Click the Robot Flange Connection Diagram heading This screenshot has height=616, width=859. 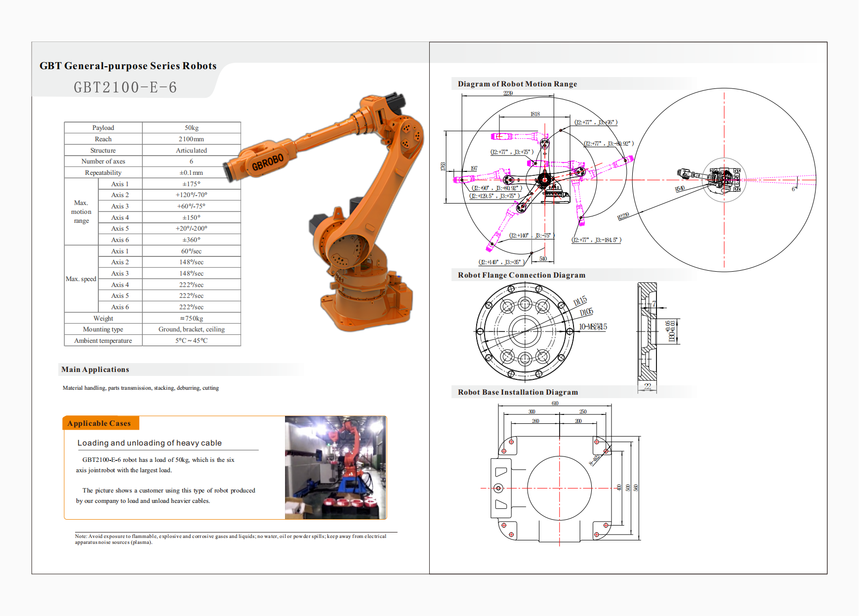pyautogui.click(x=521, y=275)
